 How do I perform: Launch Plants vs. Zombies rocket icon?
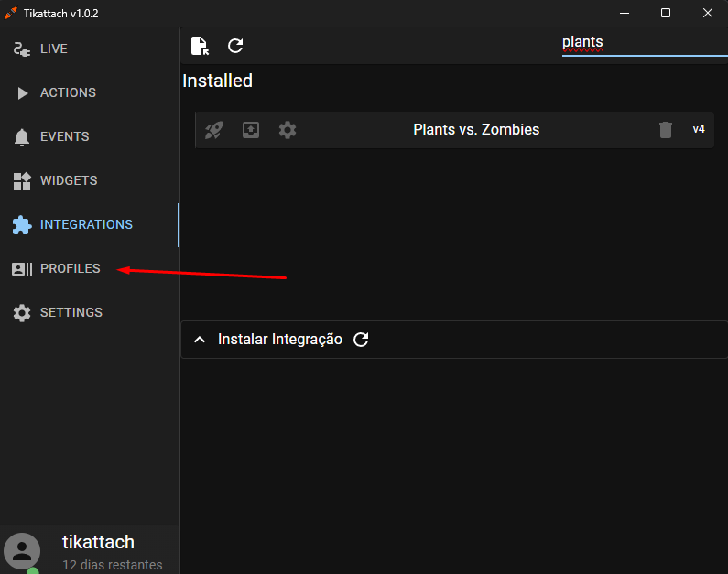[x=214, y=130]
